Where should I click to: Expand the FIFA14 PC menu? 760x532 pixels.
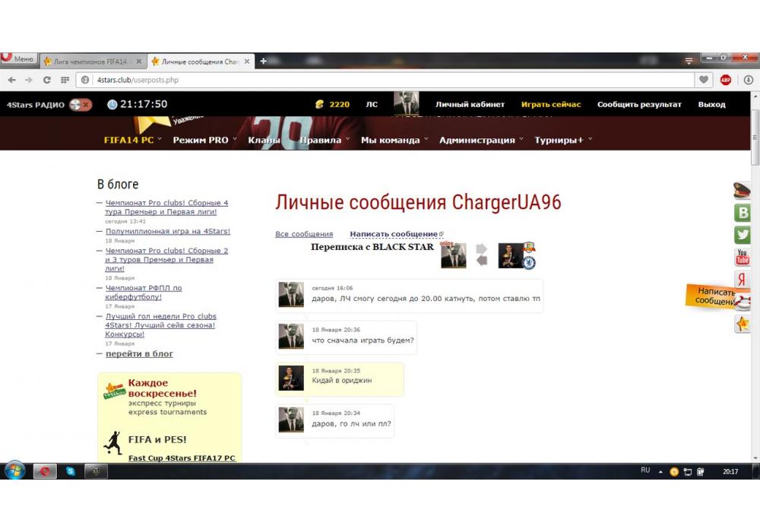[133, 140]
